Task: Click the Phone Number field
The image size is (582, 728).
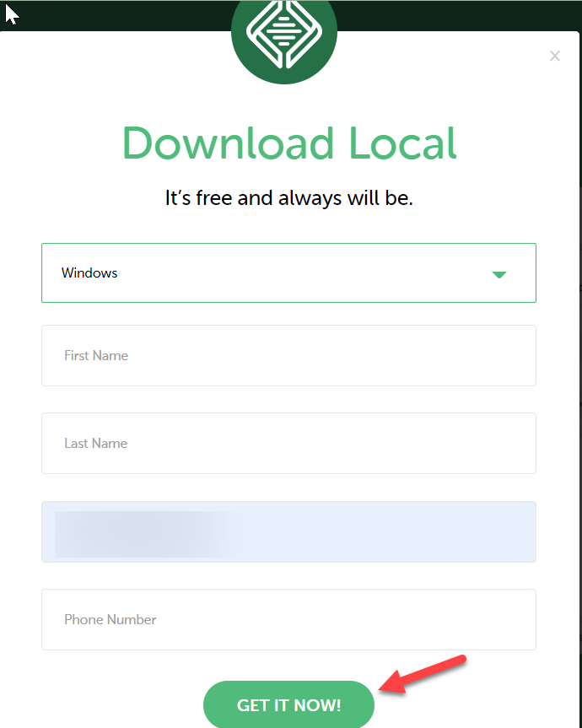Action: point(288,620)
